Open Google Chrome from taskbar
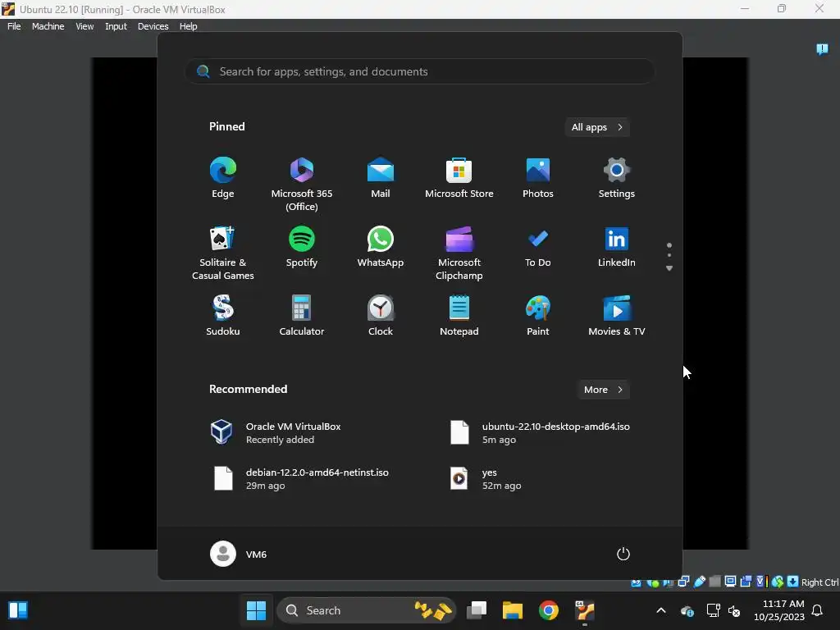Image resolution: width=840 pixels, height=630 pixels. pos(549,610)
